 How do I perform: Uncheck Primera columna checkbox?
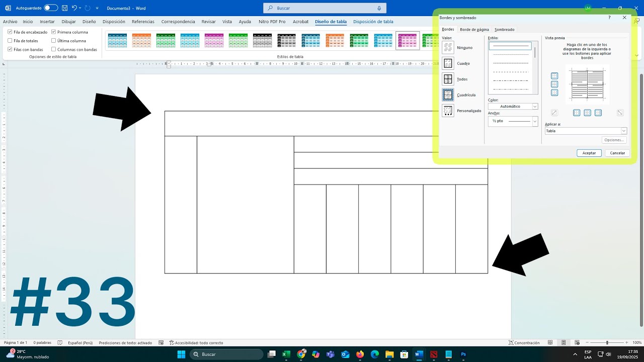53,32
